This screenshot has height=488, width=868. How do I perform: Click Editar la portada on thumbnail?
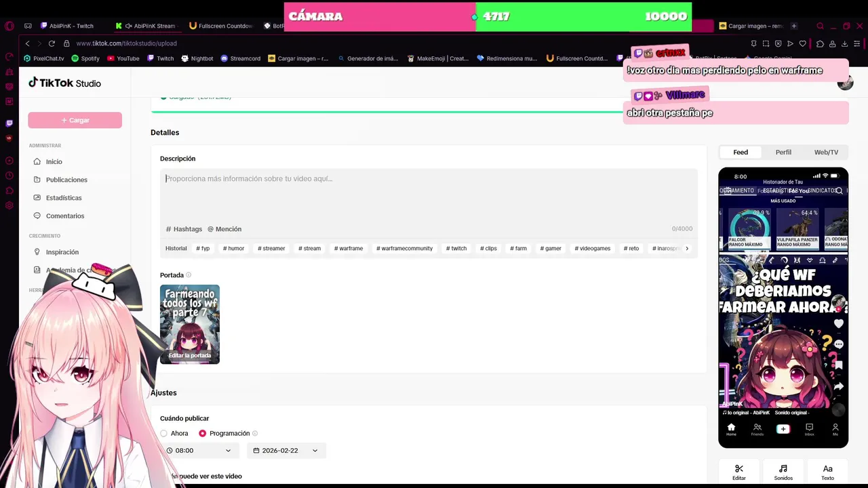click(x=190, y=355)
